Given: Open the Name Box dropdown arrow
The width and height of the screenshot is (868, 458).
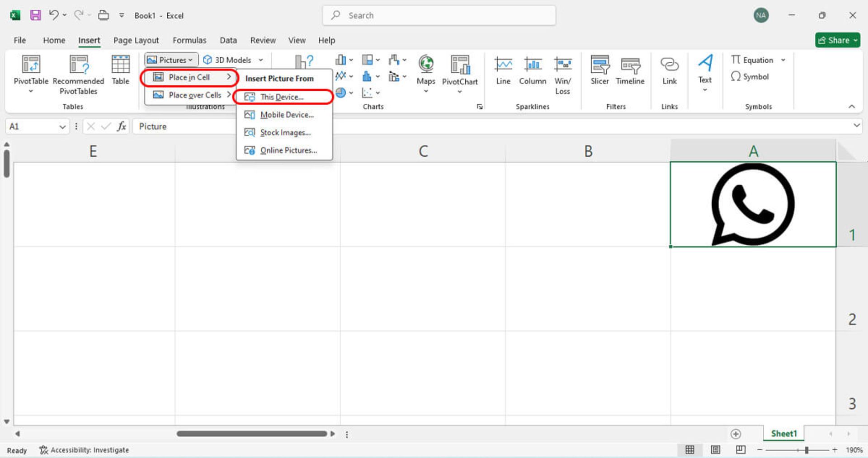Looking at the screenshot, I should [62, 126].
